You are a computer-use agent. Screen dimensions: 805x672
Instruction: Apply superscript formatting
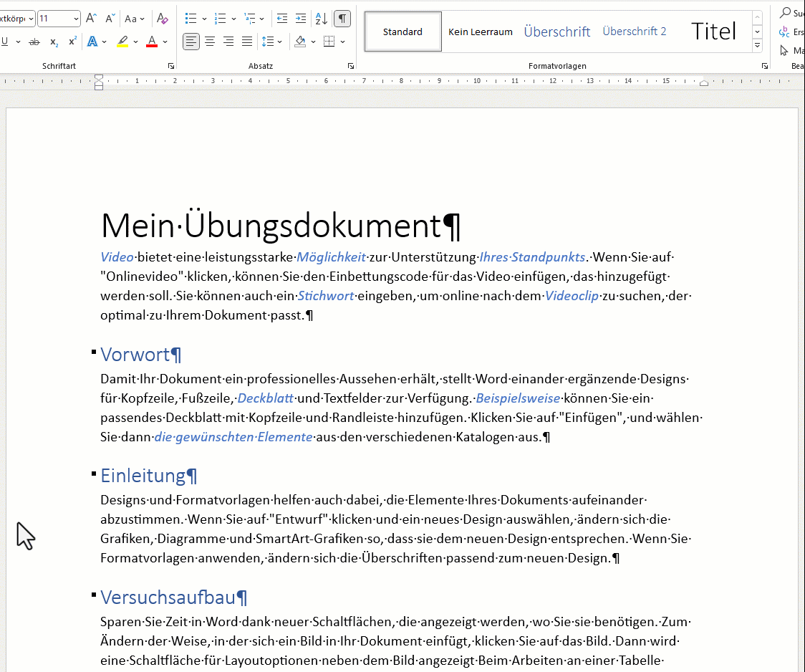click(x=72, y=42)
